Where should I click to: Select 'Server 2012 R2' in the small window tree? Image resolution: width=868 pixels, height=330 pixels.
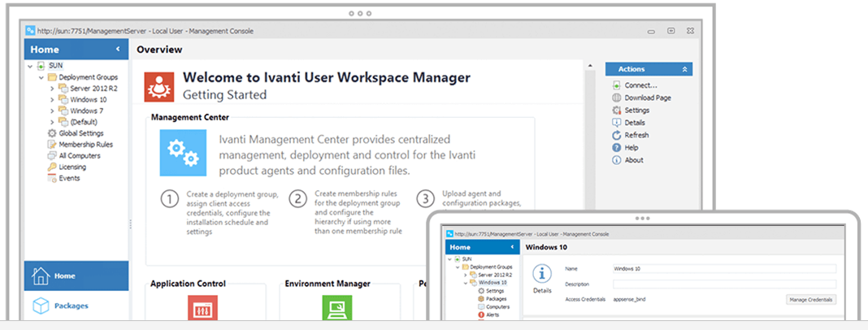pyautogui.click(x=495, y=275)
